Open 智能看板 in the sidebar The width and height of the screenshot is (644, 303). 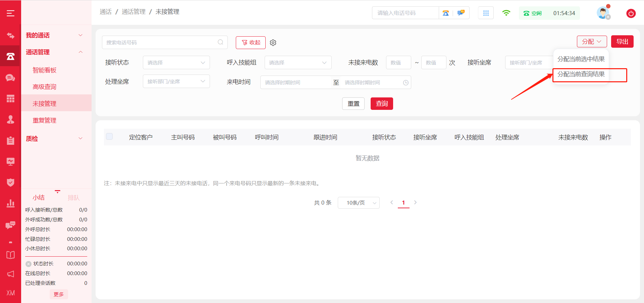pyautogui.click(x=44, y=70)
